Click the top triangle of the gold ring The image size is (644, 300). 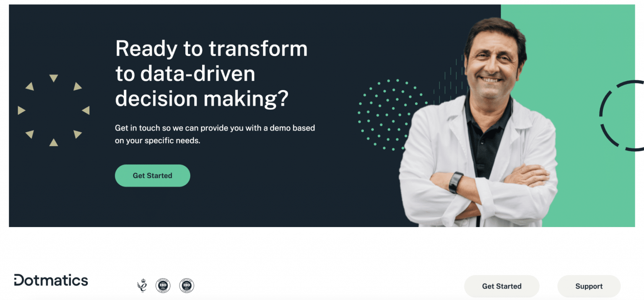[53, 78]
